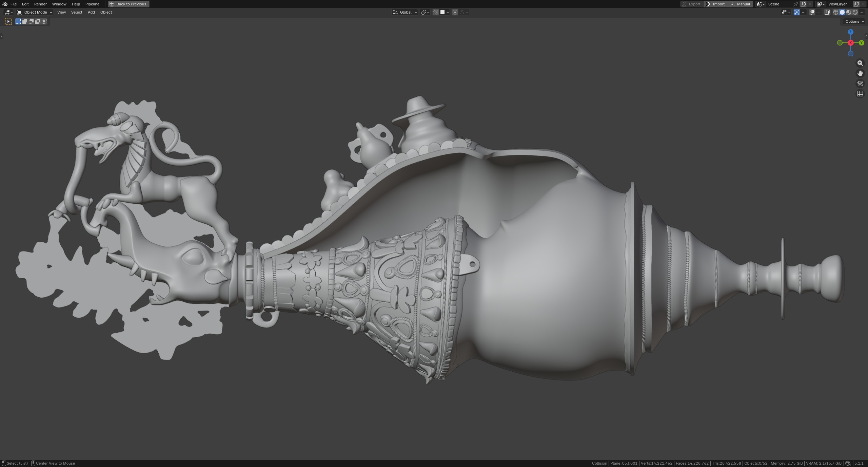Switch orthographic/perspective with grid icon

coord(860,94)
